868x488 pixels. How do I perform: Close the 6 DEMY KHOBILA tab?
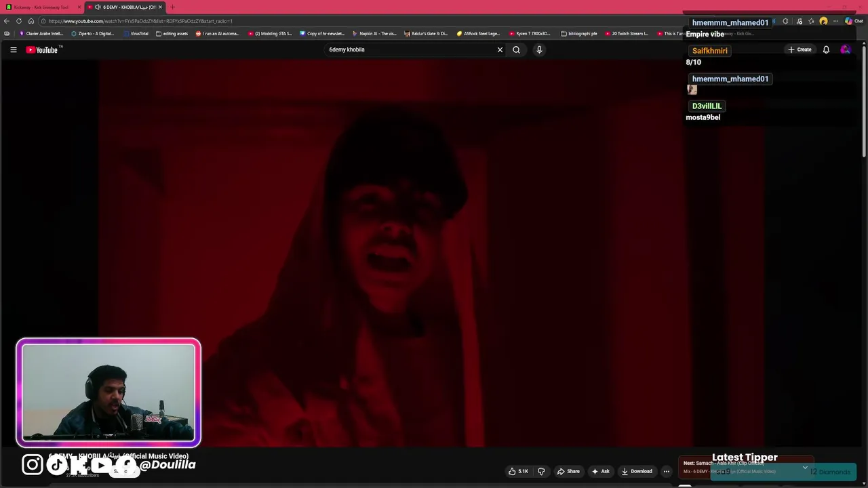(161, 7)
